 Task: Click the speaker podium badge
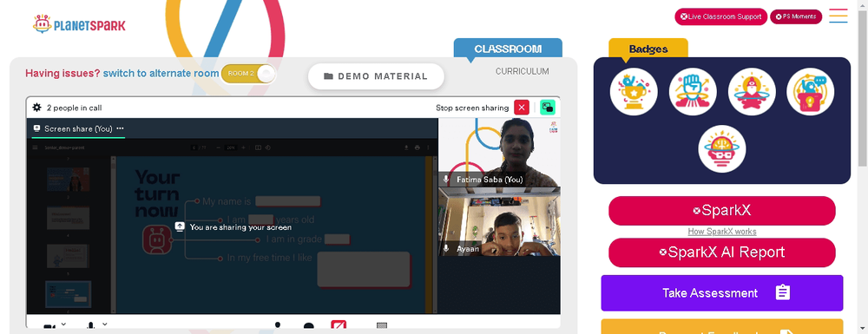tap(811, 92)
